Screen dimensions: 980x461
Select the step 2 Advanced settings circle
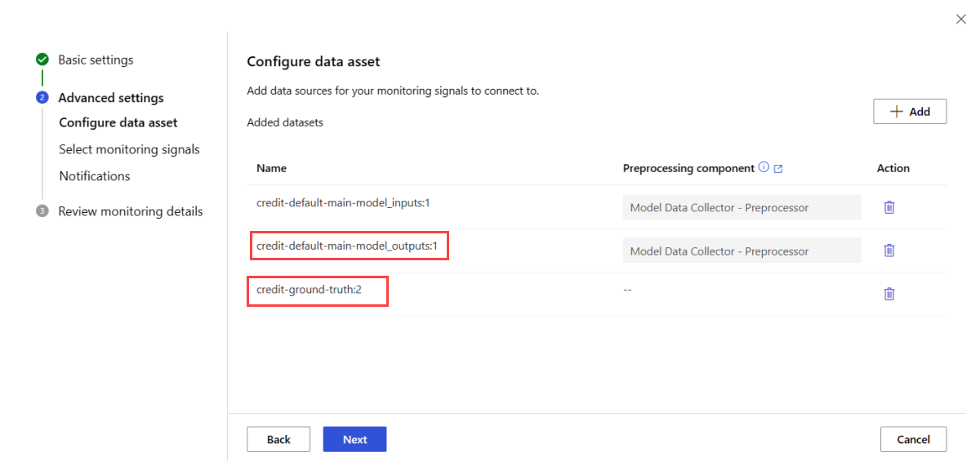(x=42, y=98)
